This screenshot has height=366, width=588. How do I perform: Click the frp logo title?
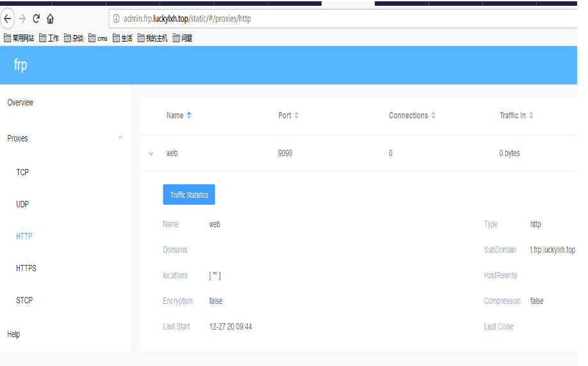tap(20, 65)
